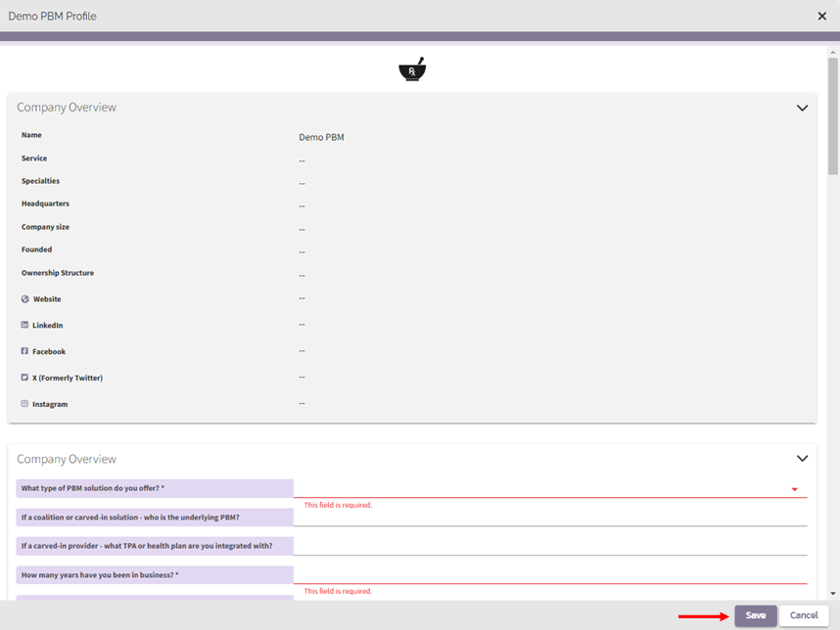This screenshot has height=630, width=840.
Task: Click the pharmacy mortar Rx icon
Action: coord(412,70)
